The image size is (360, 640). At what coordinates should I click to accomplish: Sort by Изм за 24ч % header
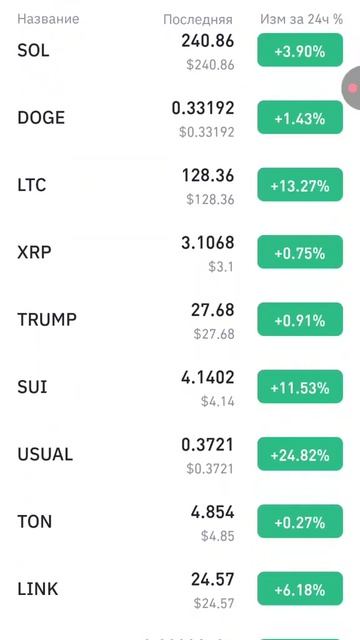pos(301,19)
